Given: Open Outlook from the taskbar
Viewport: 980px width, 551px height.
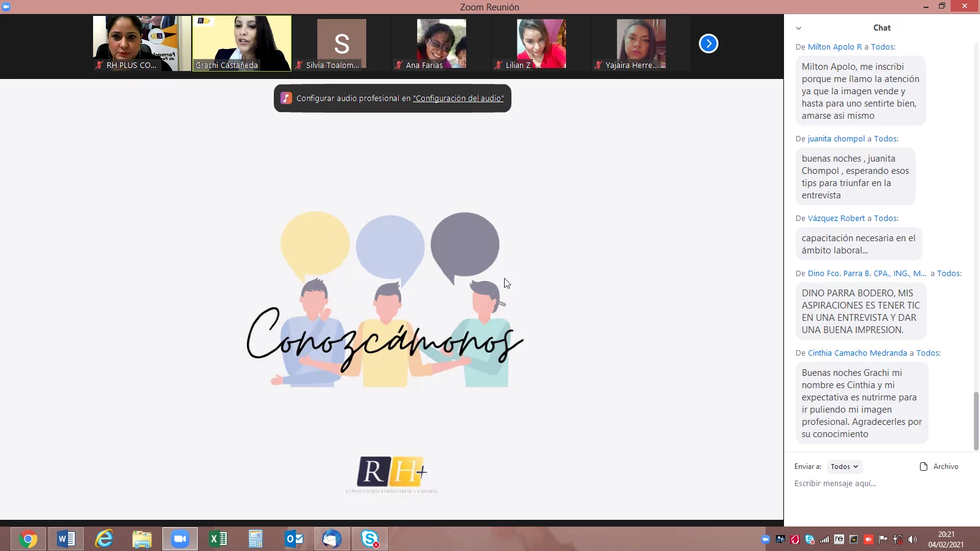Looking at the screenshot, I should [294, 539].
